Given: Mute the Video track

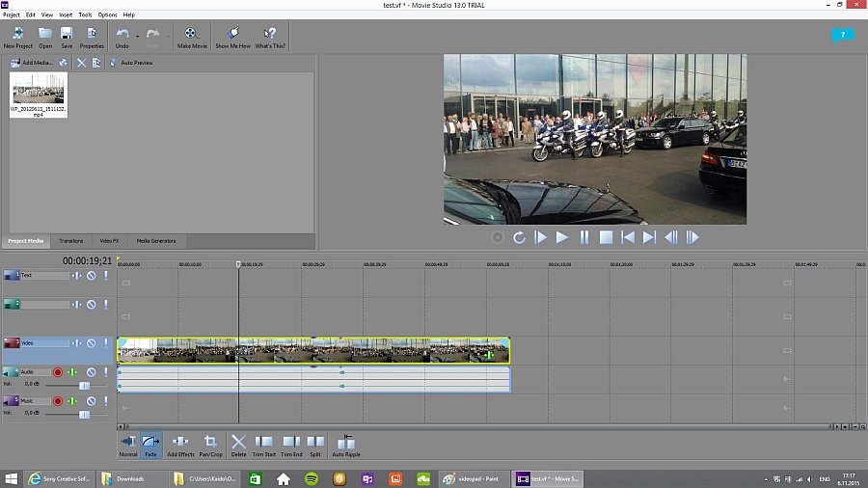Looking at the screenshot, I should [92, 343].
